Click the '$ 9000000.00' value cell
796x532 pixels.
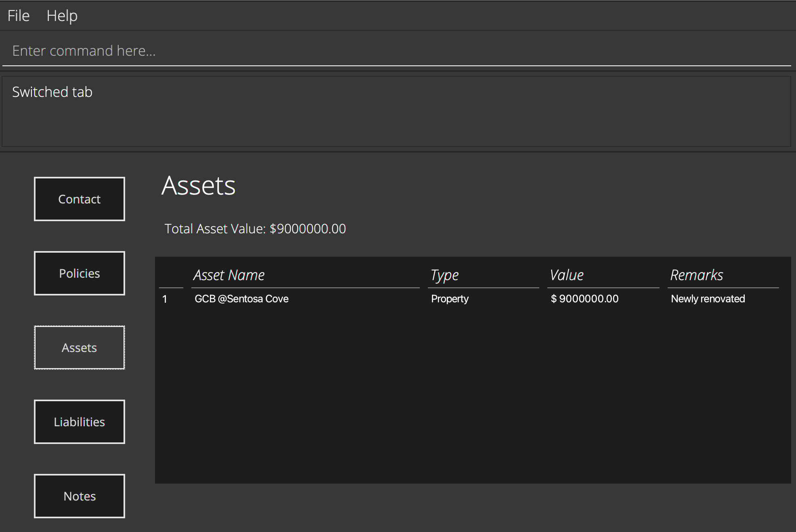[584, 299]
